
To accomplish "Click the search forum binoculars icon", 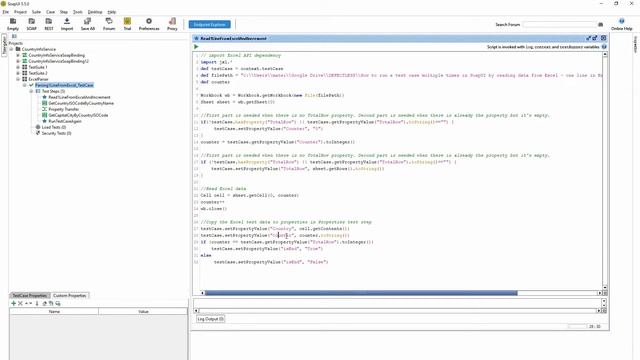I will [x=600, y=24].
